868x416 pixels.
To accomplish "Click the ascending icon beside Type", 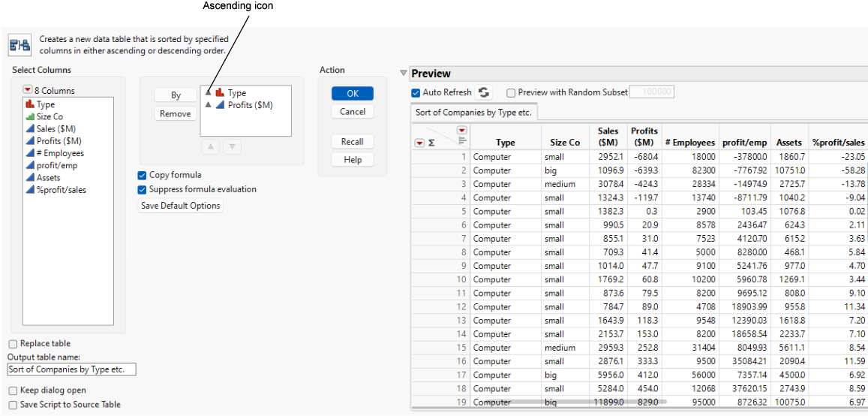I will (209, 93).
